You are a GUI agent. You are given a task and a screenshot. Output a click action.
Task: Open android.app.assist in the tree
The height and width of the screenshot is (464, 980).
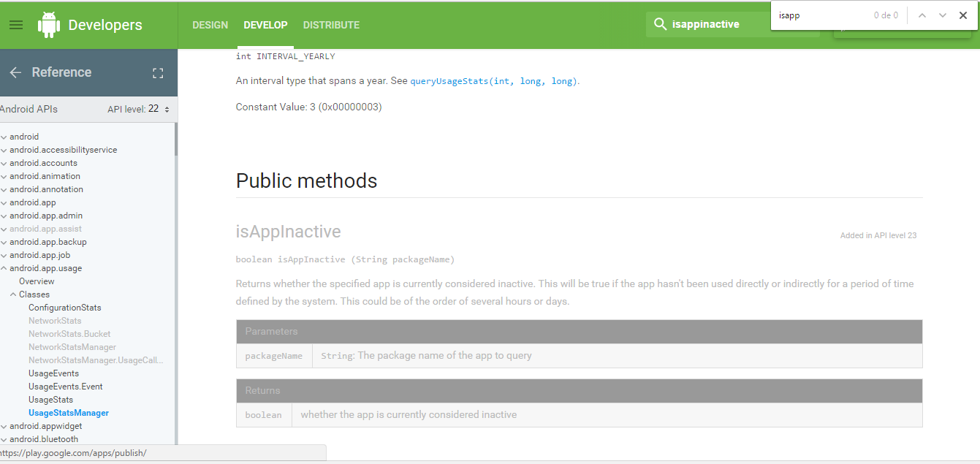click(x=44, y=229)
